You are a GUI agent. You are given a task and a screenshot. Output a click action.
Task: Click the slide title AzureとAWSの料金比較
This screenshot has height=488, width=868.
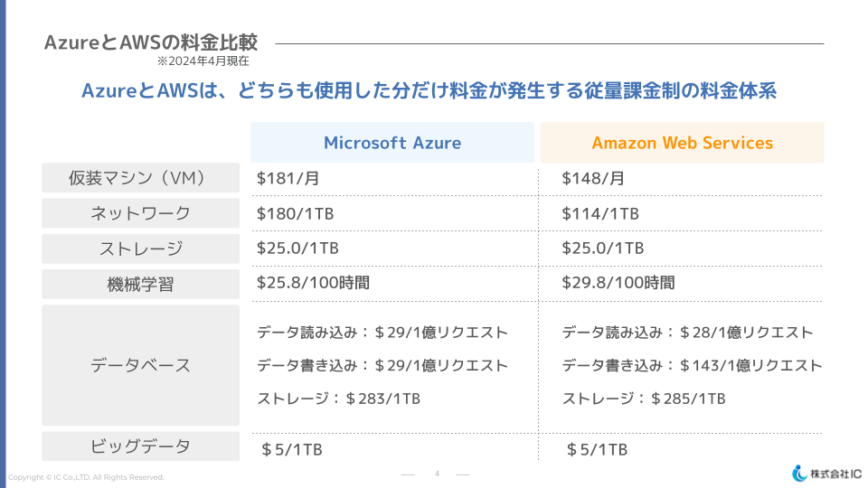point(151,42)
